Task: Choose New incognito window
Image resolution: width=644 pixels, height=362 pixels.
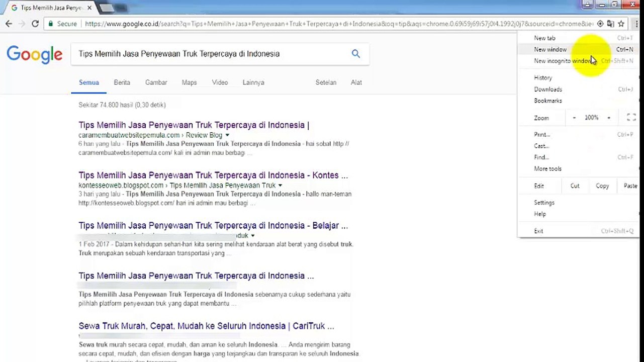Action: (x=578, y=61)
